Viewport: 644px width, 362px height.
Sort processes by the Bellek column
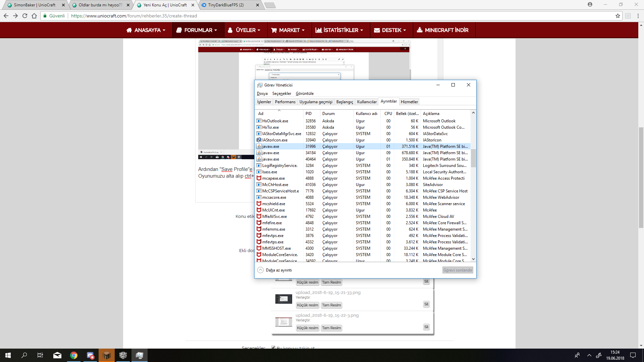(x=407, y=114)
